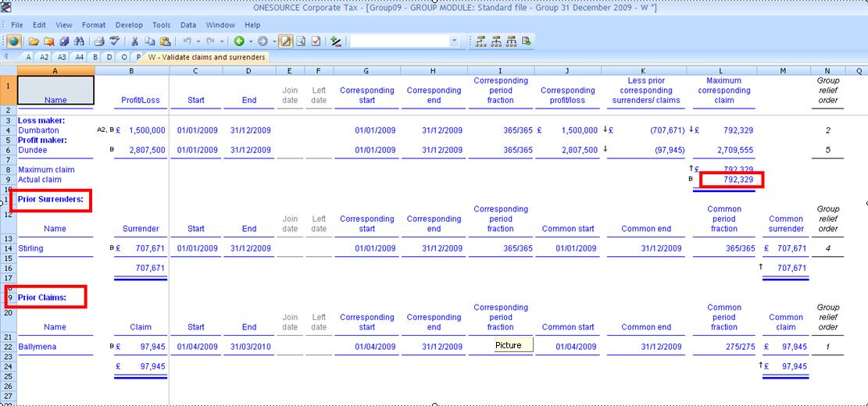Click the globe icon at toolbar start
This screenshot has height=406, width=868.
(x=14, y=41)
